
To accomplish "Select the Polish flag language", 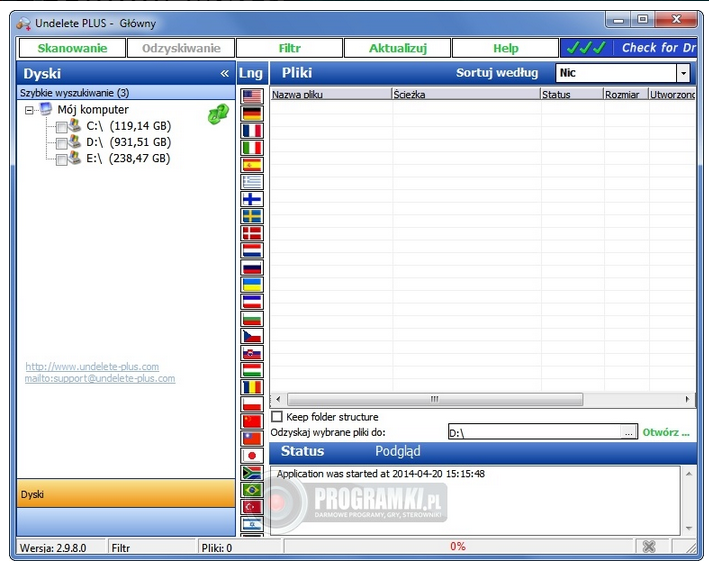I will tap(252, 405).
